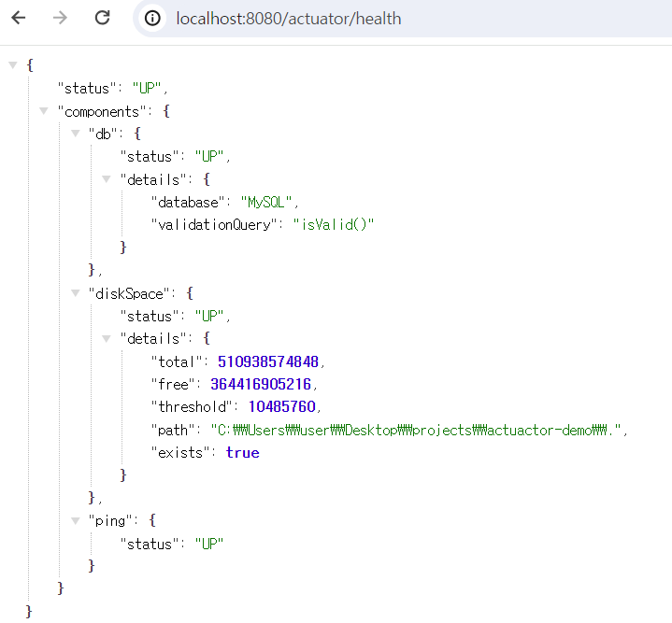The width and height of the screenshot is (672, 623).
Task: View site information icon in address bar
Action: pyautogui.click(x=152, y=19)
